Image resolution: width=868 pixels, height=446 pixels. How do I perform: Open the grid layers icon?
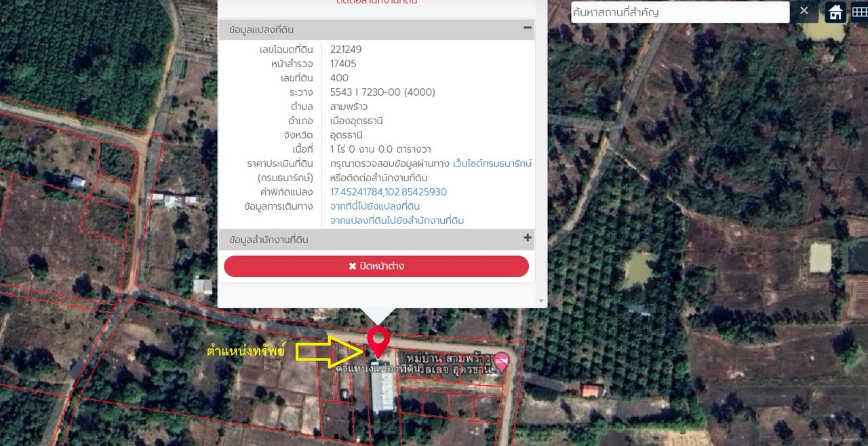coord(859,12)
